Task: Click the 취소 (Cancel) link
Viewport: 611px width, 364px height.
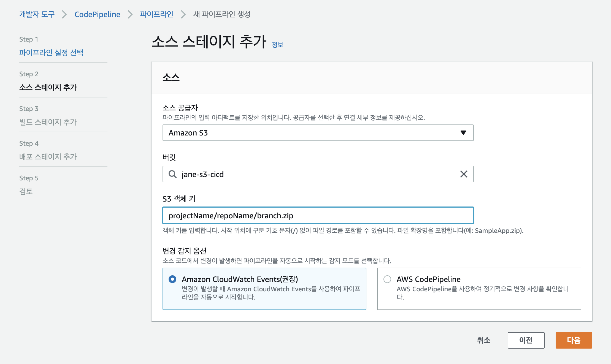Action: coord(484,340)
